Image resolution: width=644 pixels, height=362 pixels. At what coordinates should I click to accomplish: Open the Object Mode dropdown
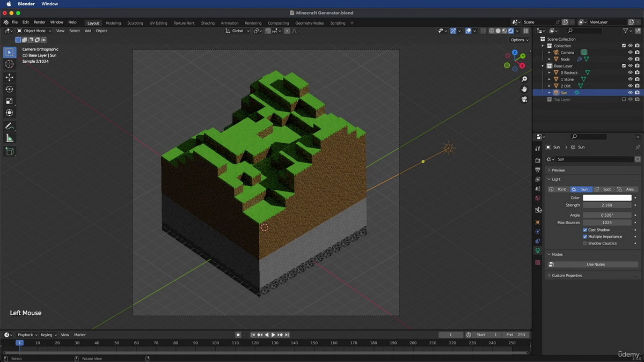coord(34,31)
